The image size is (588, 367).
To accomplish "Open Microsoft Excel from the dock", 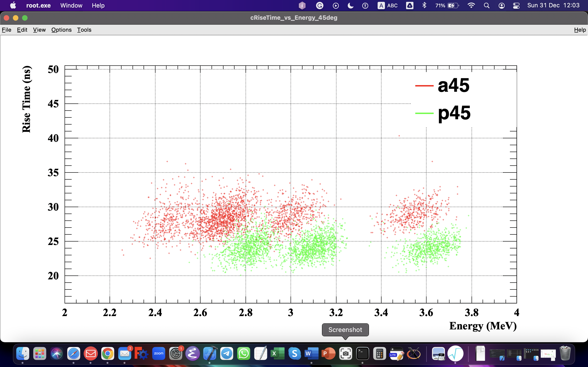I will point(277,353).
